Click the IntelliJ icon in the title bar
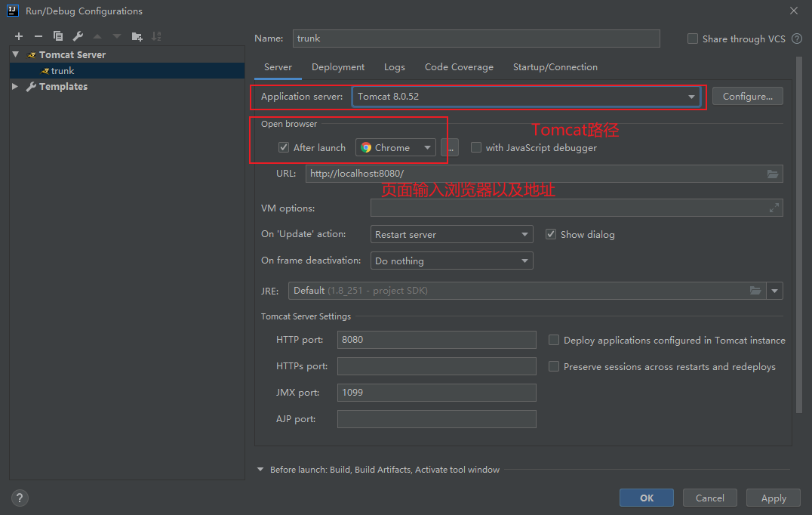The height and width of the screenshot is (515, 812). [x=13, y=11]
